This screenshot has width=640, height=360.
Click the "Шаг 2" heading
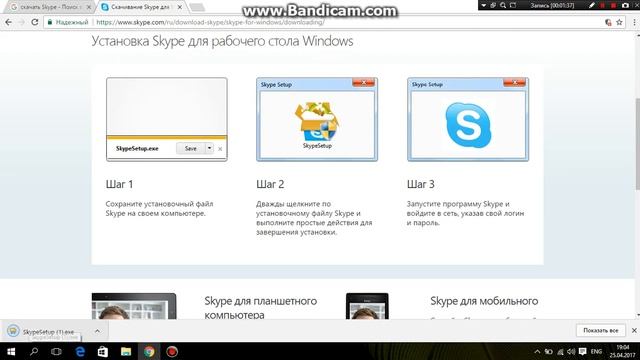coord(270,184)
